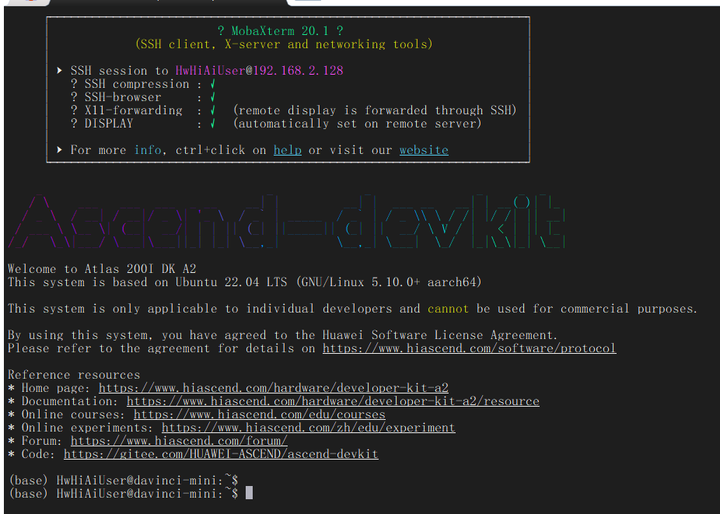Click the yellow word 'cannot'

tap(448, 309)
